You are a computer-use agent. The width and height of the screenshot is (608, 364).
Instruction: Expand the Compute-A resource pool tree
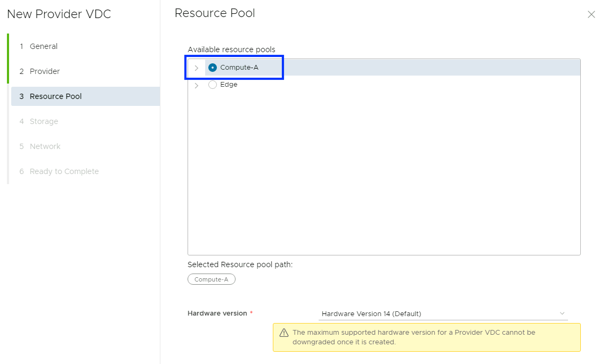pyautogui.click(x=197, y=68)
